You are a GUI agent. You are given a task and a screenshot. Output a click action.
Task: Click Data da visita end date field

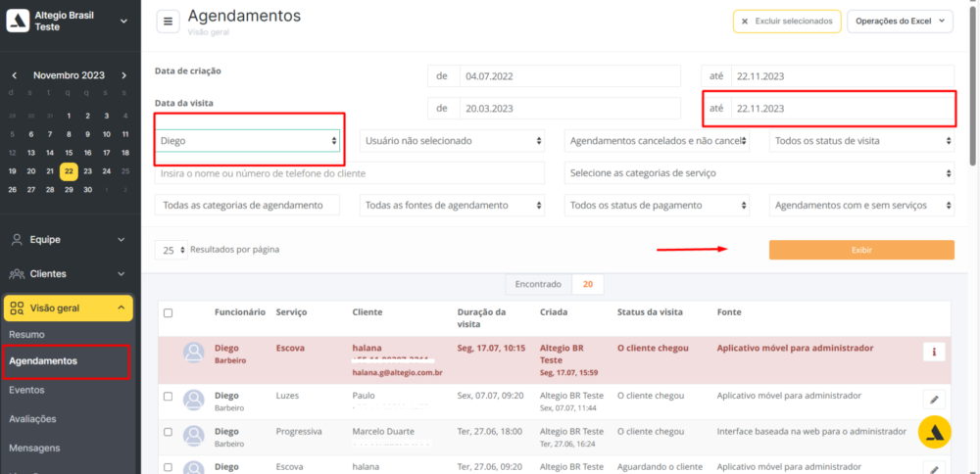click(843, 108)
